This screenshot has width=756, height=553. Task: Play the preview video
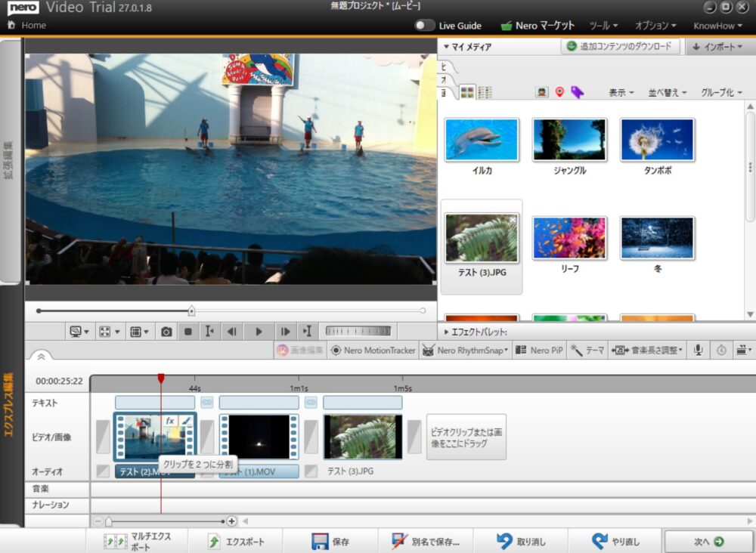point(259,332)
